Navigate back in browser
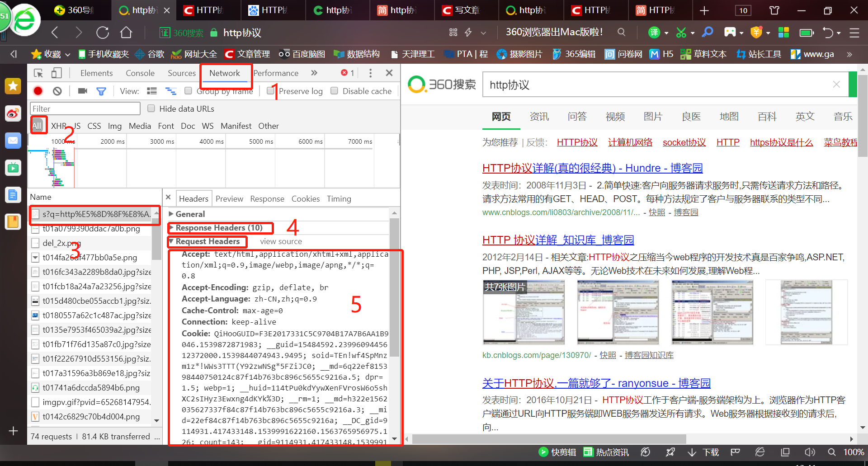 tap(55, 33)
